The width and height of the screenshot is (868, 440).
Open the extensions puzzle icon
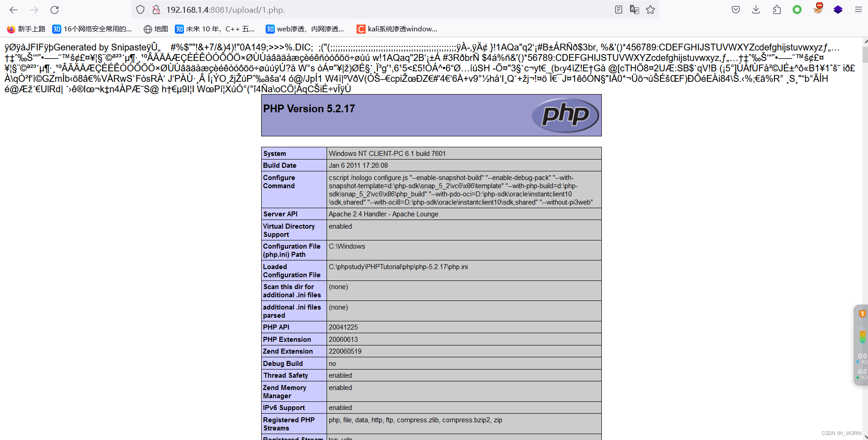[777, 10]
